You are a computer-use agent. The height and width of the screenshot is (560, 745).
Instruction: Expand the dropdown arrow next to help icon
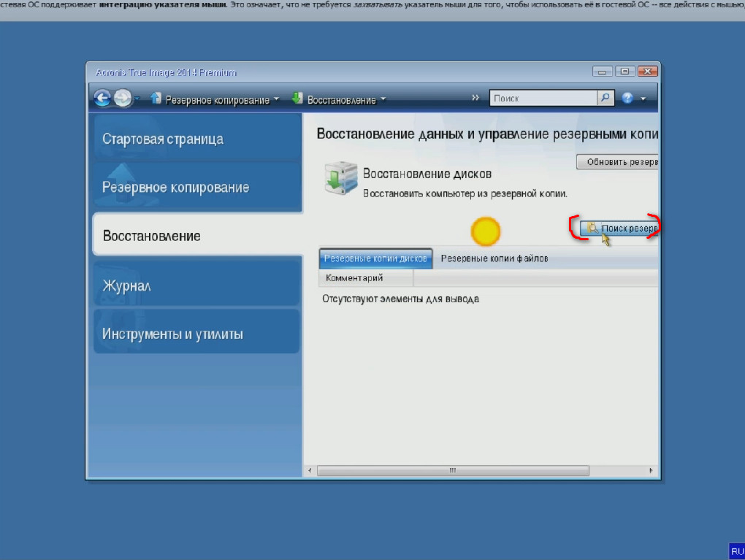click(643, 99)
